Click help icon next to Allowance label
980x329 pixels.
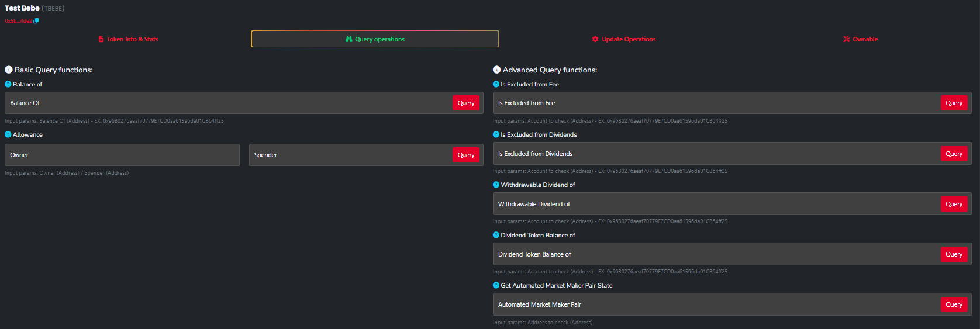pos(8,134)
